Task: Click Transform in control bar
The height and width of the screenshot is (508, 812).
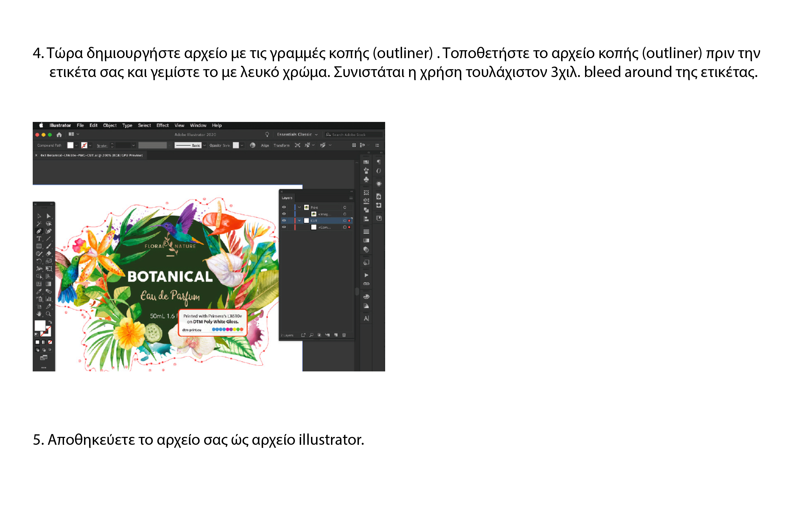Action: pyautogui.click(x=281, y=145)
